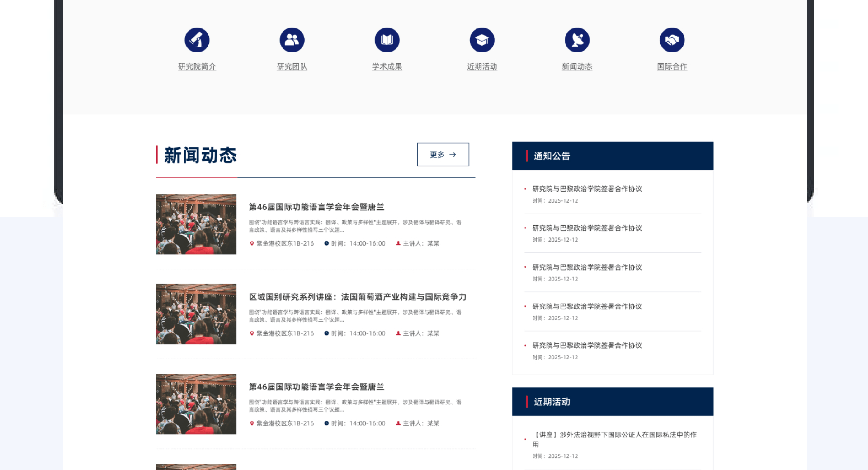Click first news summary text 围绕功能语言学与跨语言实践
The width and height of the screenshot is (868, 470).
tap(355, 226)
